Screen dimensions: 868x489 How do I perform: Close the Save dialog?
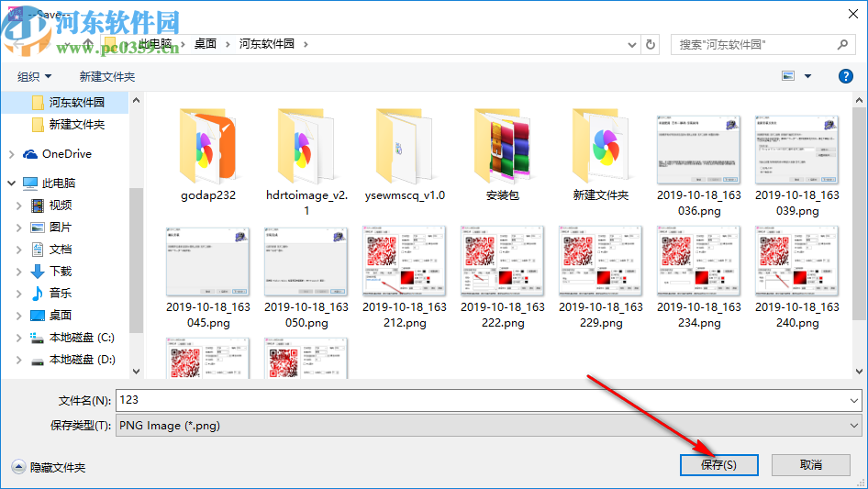tap(853, 14)
